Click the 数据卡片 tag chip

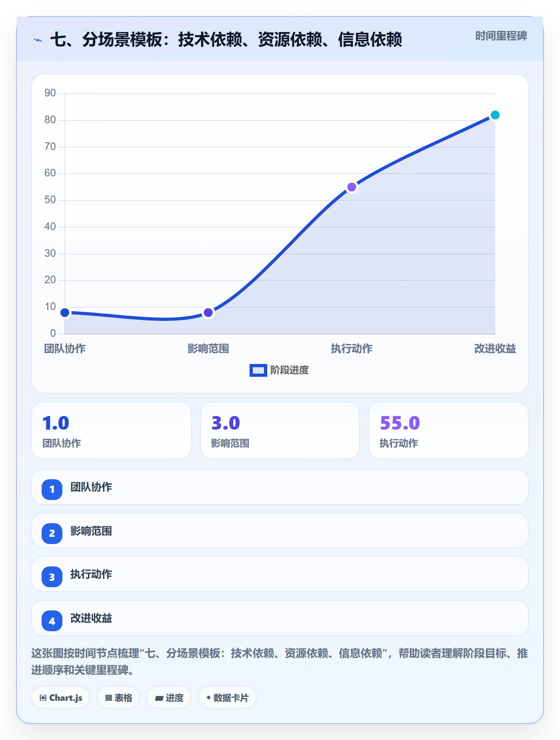click(227, 698)
